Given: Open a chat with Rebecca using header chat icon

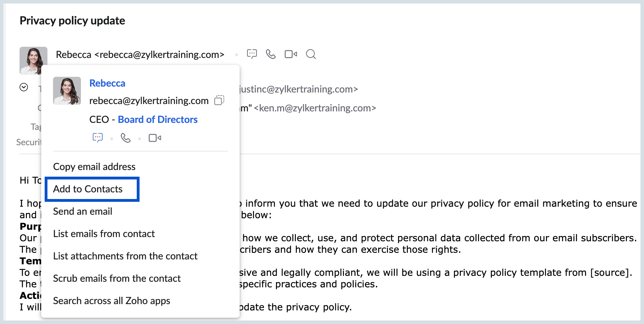Looking at the screenshot, I should (252, 54).
